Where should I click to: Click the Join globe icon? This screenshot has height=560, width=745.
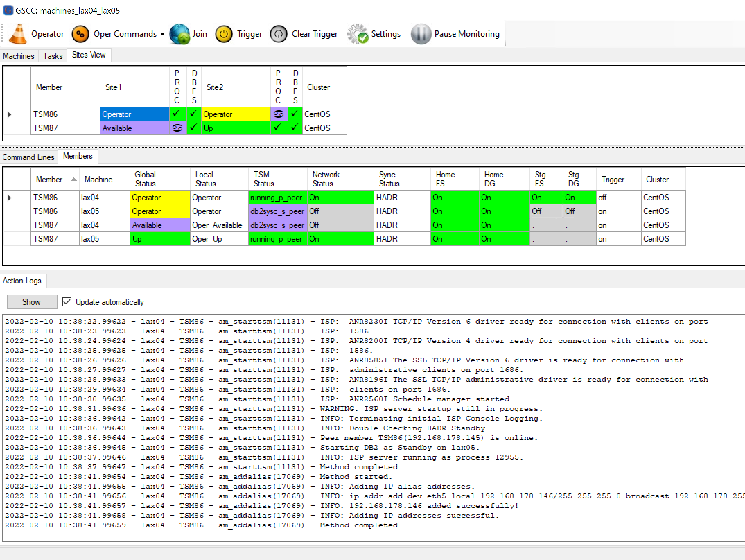coord(179,34)
